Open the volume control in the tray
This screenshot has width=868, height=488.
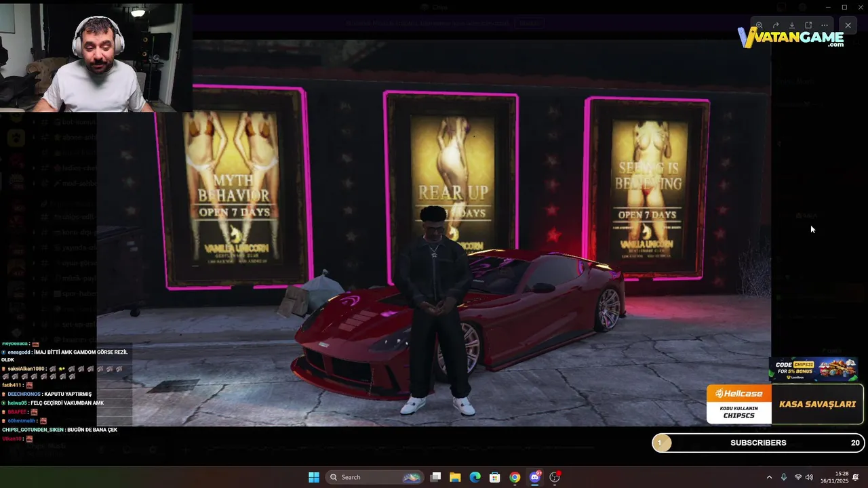click(810, 477)
